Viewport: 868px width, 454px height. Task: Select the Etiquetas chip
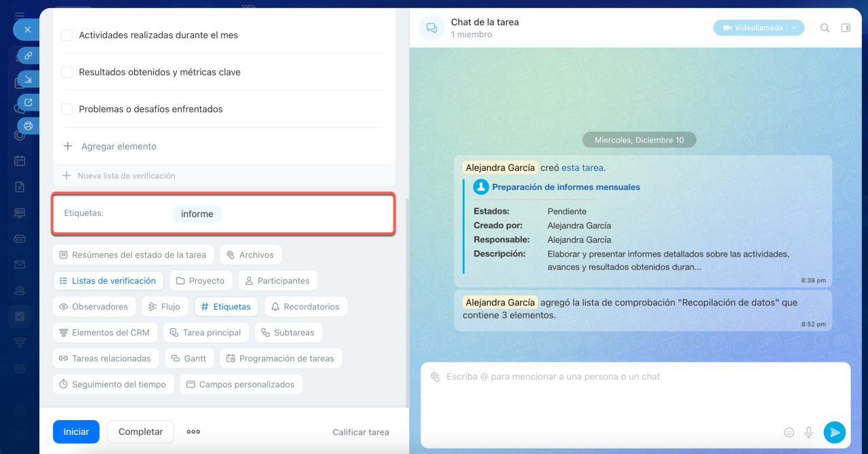click(226, 307)
